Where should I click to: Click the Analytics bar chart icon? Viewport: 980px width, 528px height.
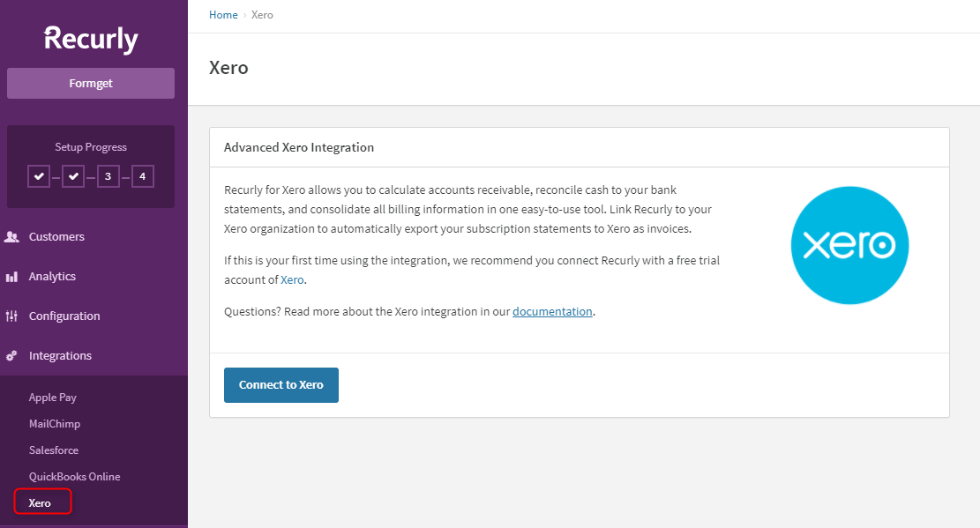tap(11, 277)
